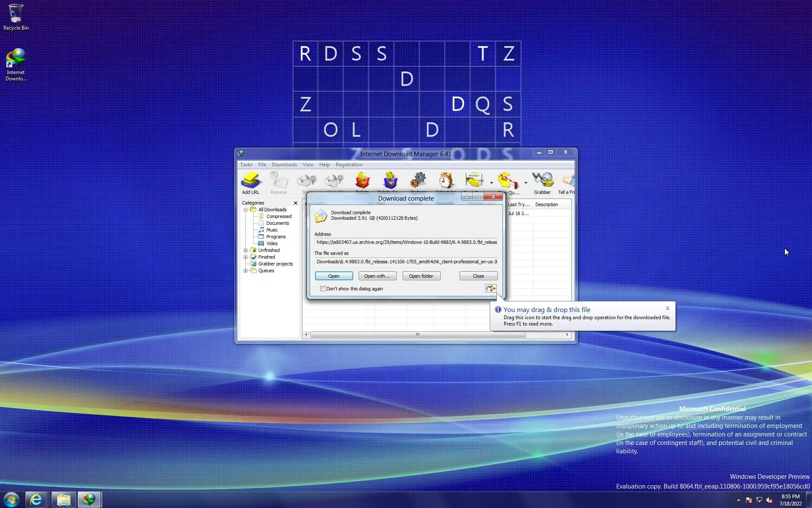The image size is (812, 508).
Task: Tick 'Don't show this dialog again'
Action: (x=323, y=289)
